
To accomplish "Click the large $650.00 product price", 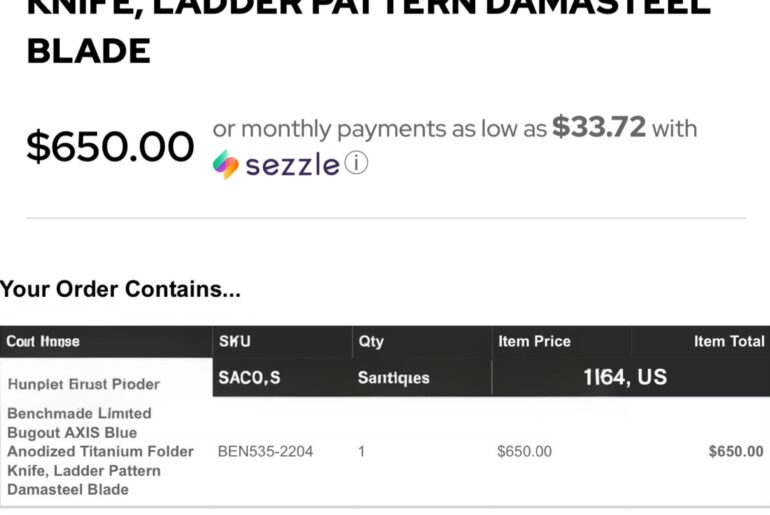I will tap(110, 146).
